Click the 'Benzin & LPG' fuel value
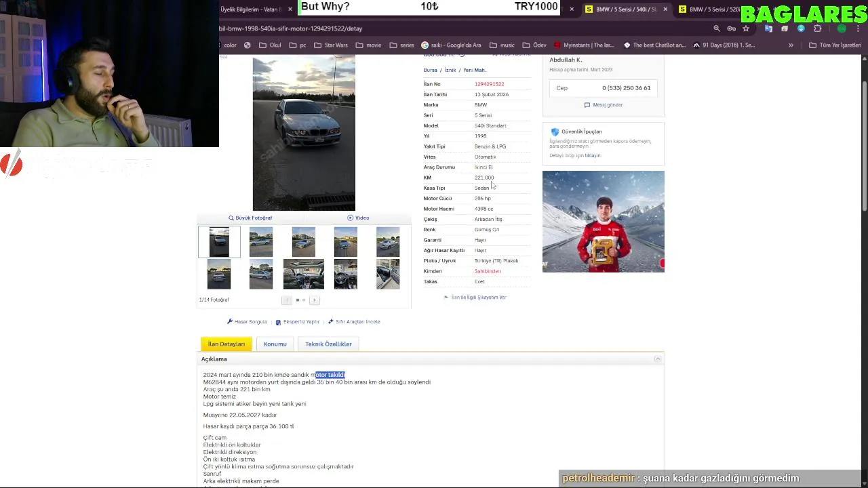The image size is (868, 488). tap(490, 146)
